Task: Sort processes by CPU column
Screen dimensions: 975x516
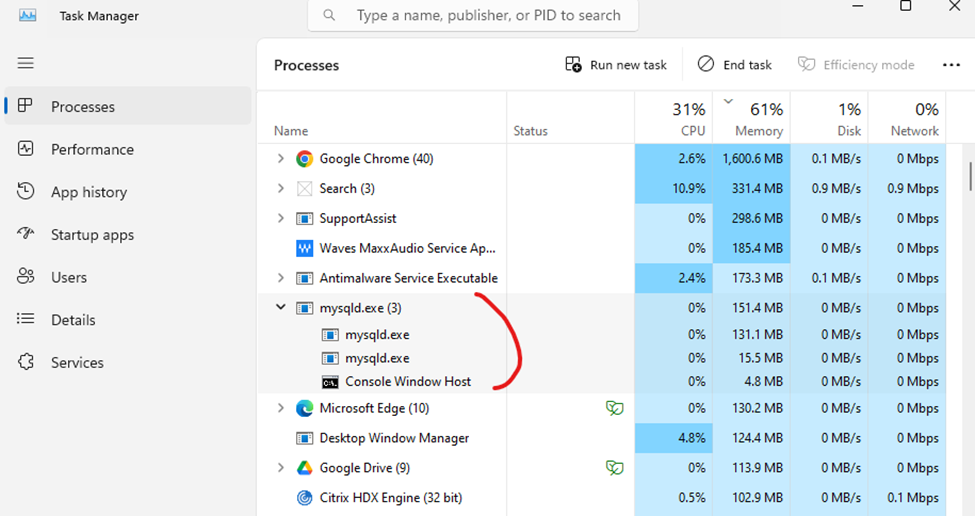Action: pos(673,117)
